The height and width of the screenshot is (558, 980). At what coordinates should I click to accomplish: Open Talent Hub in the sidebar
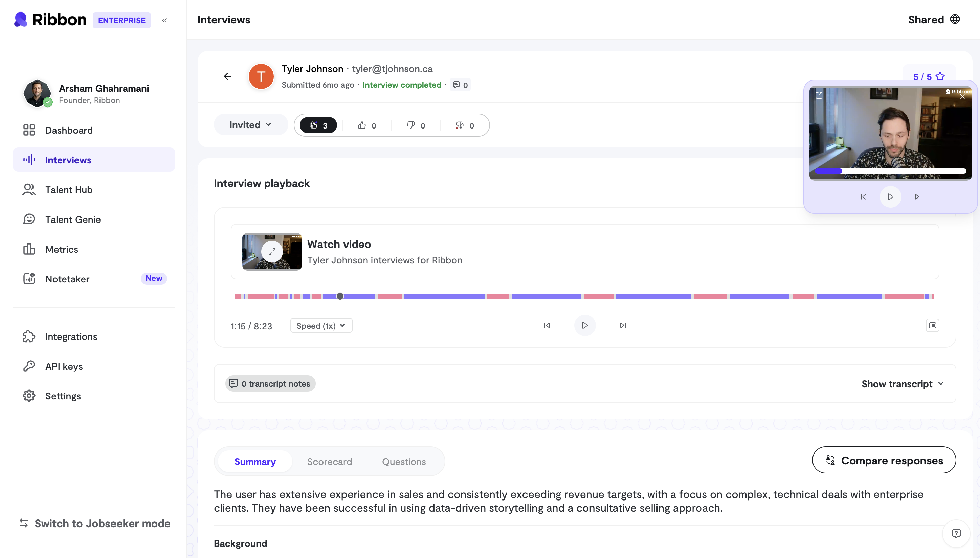pos(69,190)
